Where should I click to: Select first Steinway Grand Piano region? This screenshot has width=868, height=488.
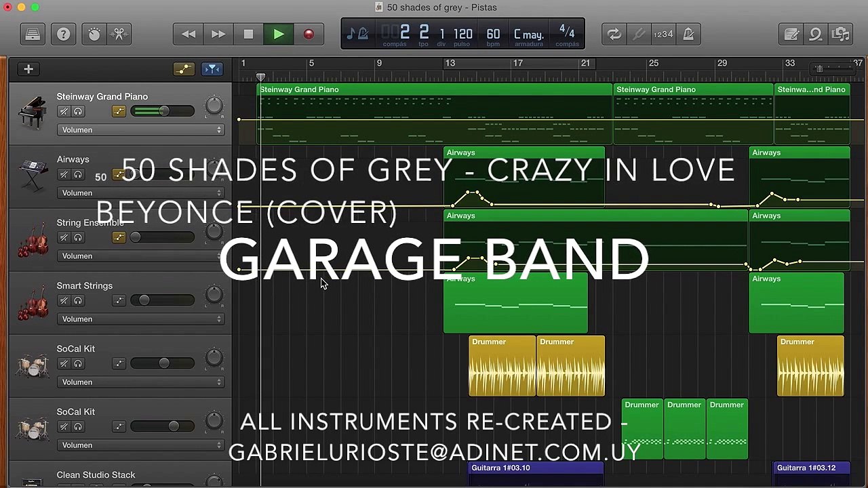435,114
